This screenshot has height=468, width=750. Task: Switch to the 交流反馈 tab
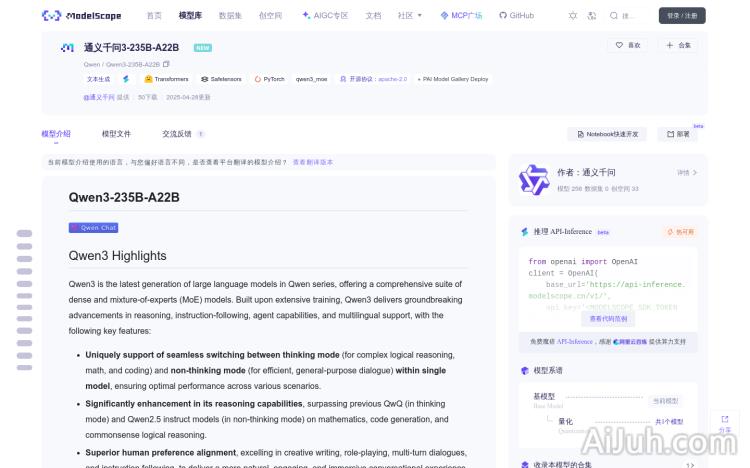[x=183, y=134]
